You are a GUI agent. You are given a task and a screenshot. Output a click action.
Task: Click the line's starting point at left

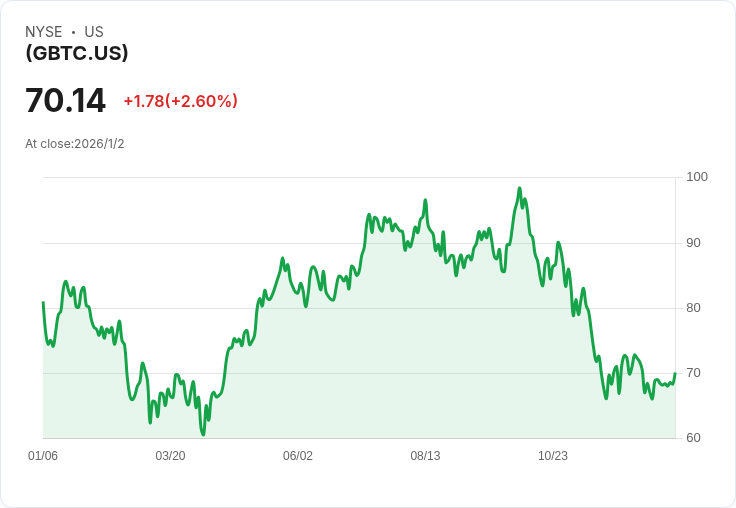43,302
